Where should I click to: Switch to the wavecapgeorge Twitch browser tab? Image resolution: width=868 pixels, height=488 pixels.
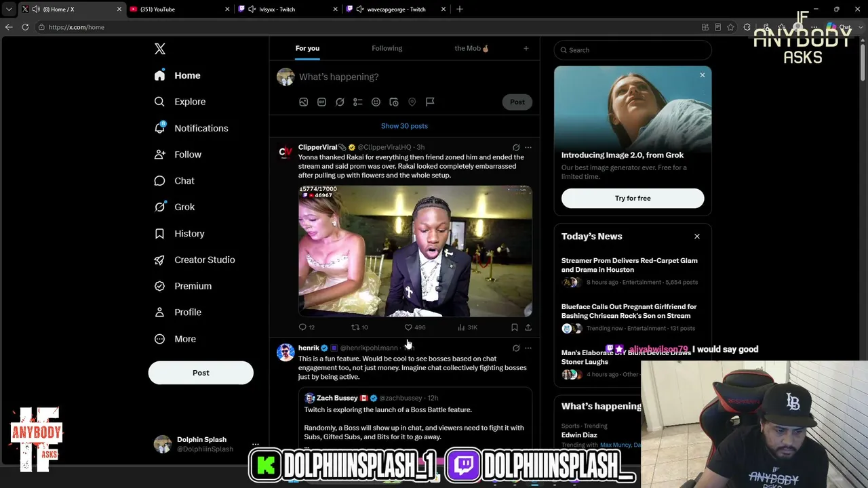pos(396,9)
